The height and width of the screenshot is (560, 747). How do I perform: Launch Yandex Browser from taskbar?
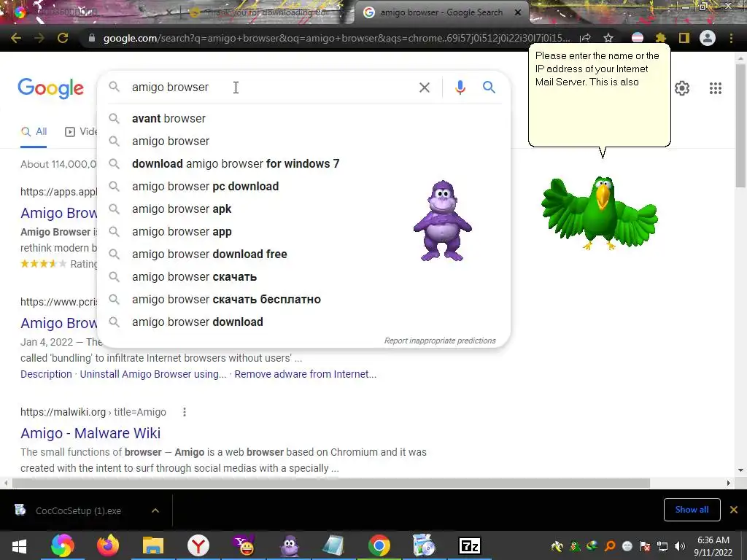(198, 545)
